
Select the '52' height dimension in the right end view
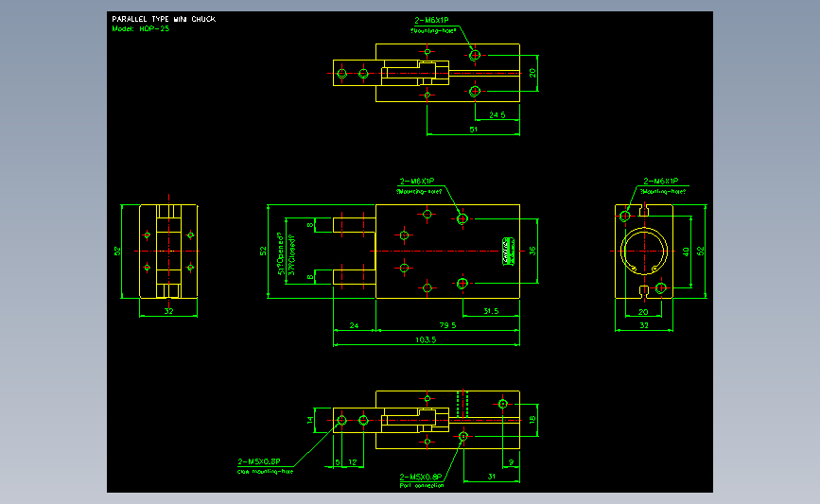click(x=700, y=252)
